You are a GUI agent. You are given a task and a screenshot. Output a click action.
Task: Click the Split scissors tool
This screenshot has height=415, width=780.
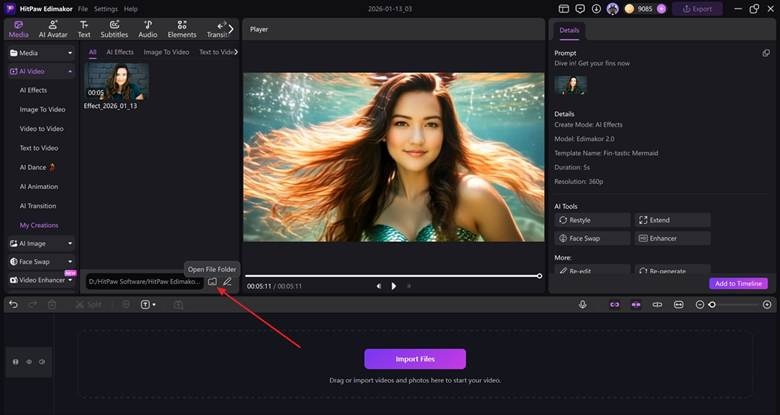[89, 305]
